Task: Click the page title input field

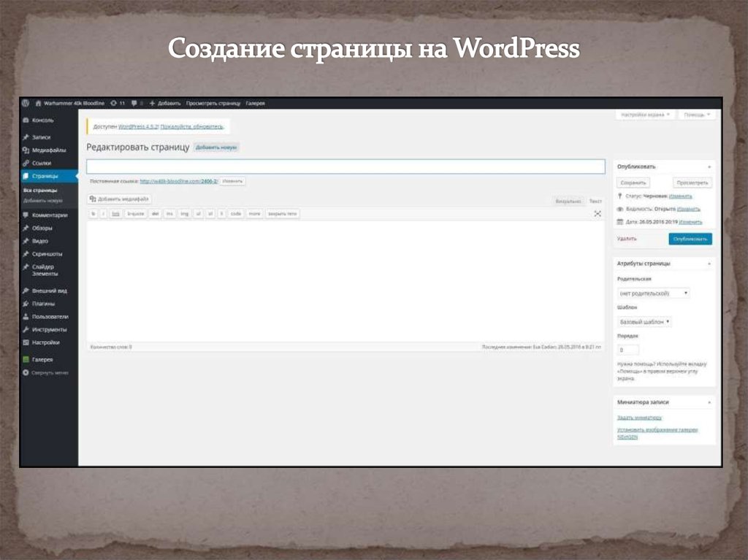Action: 346,166
